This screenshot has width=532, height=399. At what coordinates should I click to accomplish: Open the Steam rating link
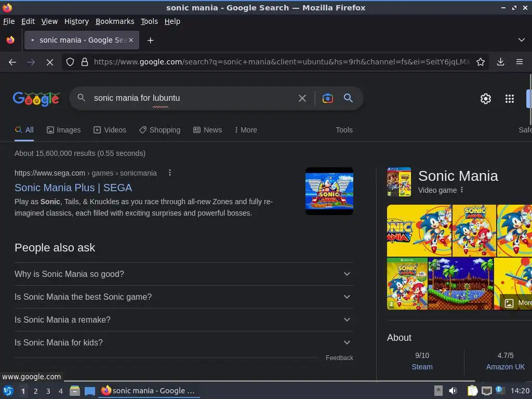tap(422, 367)
